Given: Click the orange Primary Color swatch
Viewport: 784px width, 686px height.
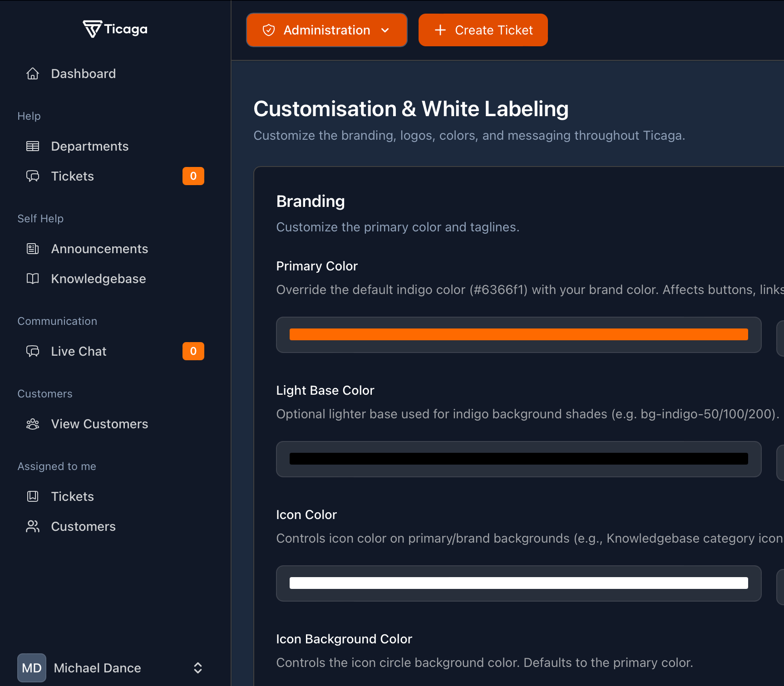Looking at the screenshot, I should click(518, 334).
